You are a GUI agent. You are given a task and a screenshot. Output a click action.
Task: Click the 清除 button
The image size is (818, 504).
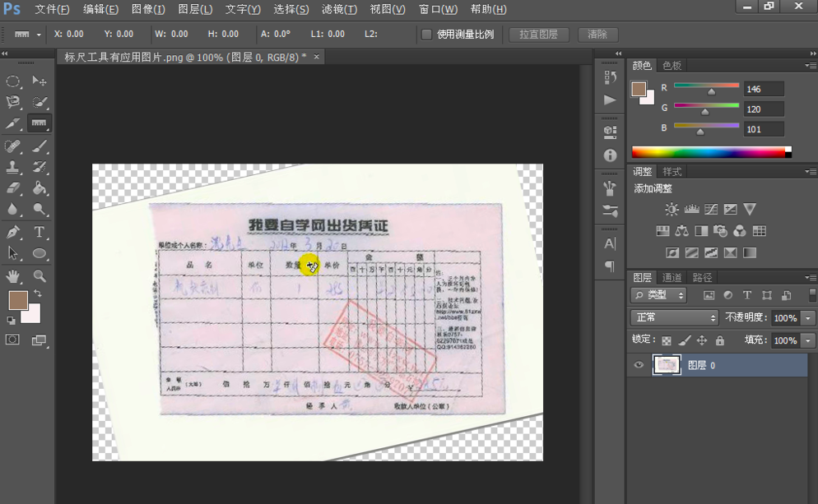click(x=598, y=35)
